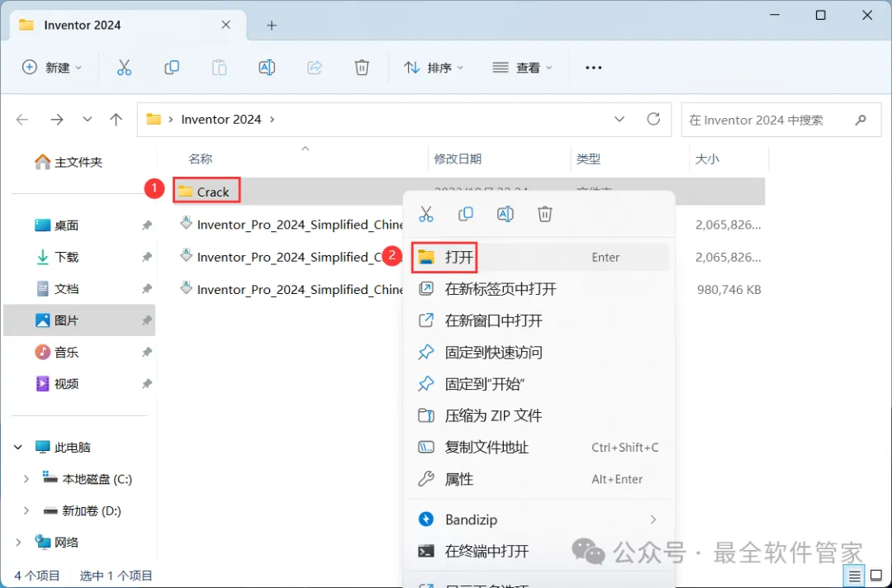This screenshot has width=892, height=588.
Task: Click the Cut icon in the toolbar
Action: [124, 68]
